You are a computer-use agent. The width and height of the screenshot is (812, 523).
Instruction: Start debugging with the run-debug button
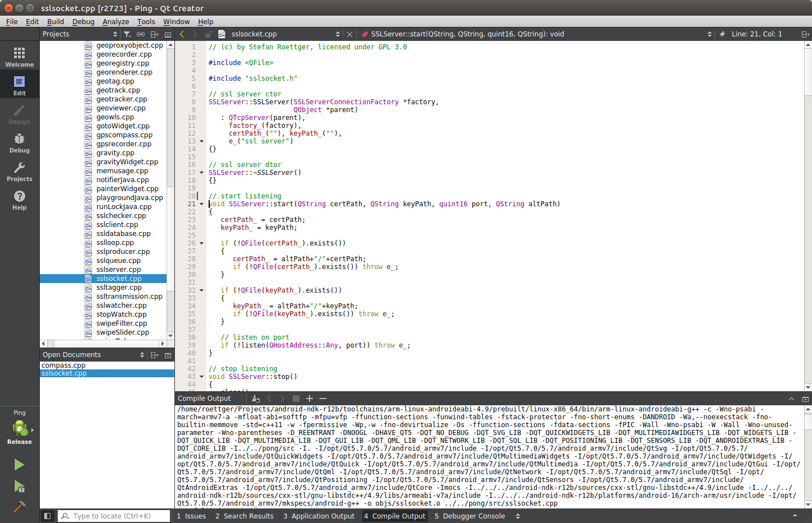pyautogui.click(x=19, y=486)
